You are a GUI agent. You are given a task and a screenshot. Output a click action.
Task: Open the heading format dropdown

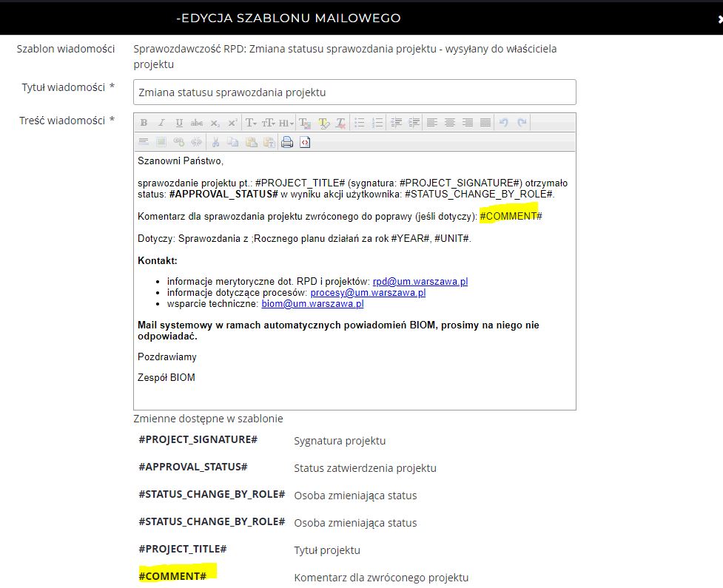tap(286, 123)
